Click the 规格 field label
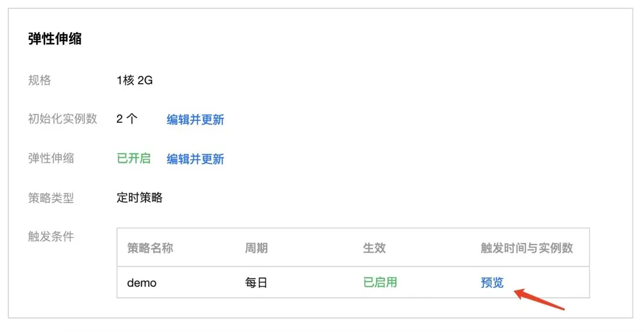This screenshot has width=644, height=332. (x=39, y=80)
